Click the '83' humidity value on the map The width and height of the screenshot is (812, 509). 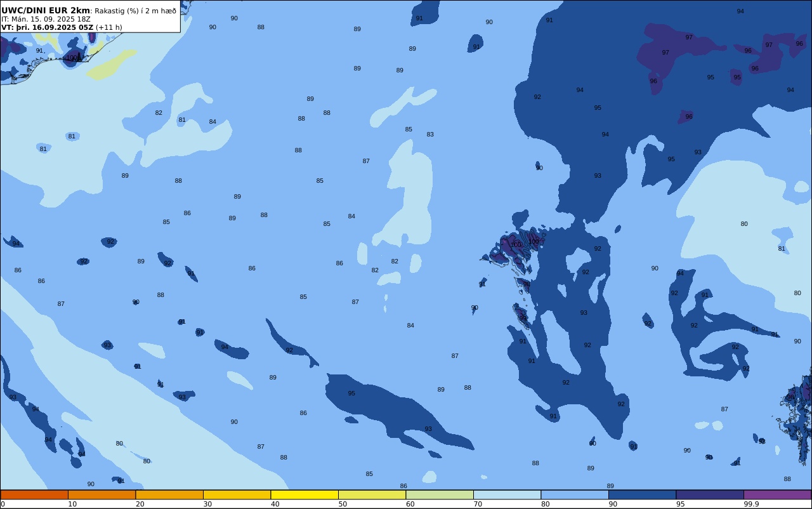coord(430,135)
